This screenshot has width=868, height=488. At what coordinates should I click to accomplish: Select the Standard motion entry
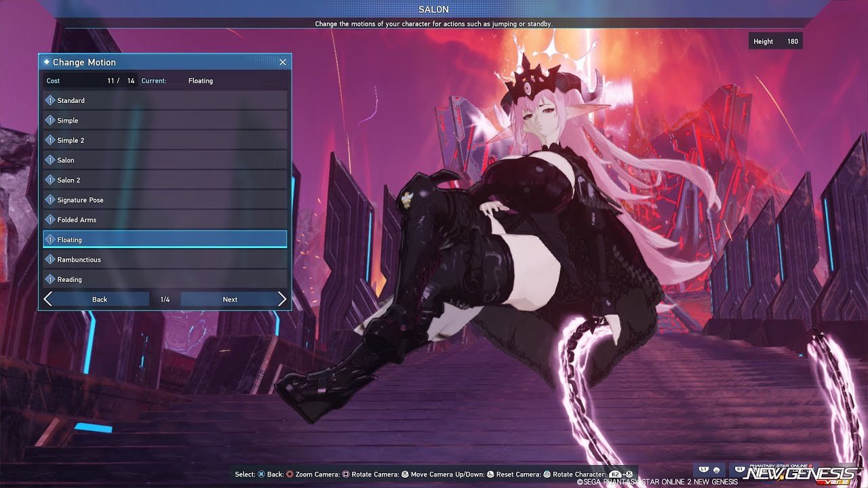click(x=165, y=100)
